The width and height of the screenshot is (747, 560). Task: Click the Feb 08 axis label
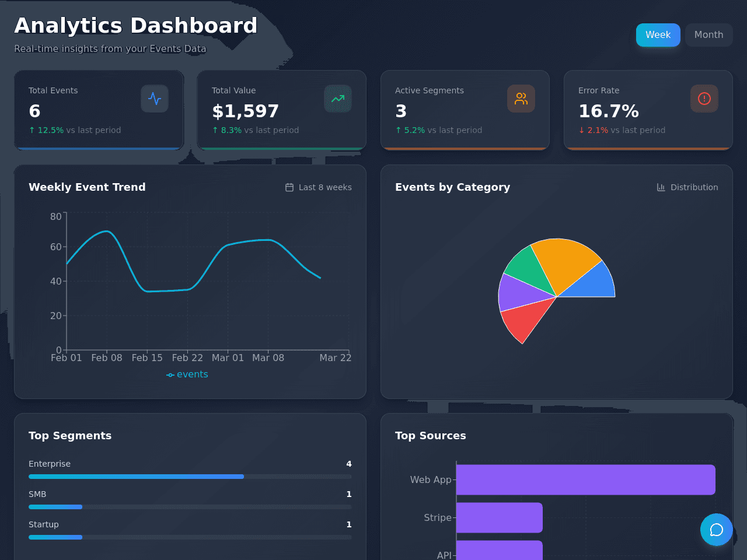[107, 358]
